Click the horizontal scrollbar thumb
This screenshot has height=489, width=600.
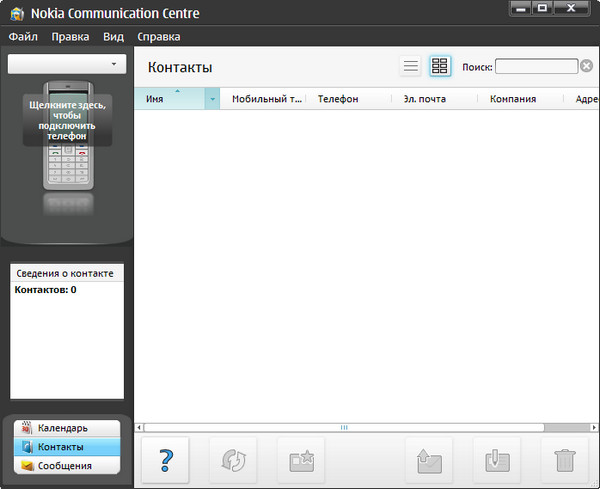pos(344,427)
